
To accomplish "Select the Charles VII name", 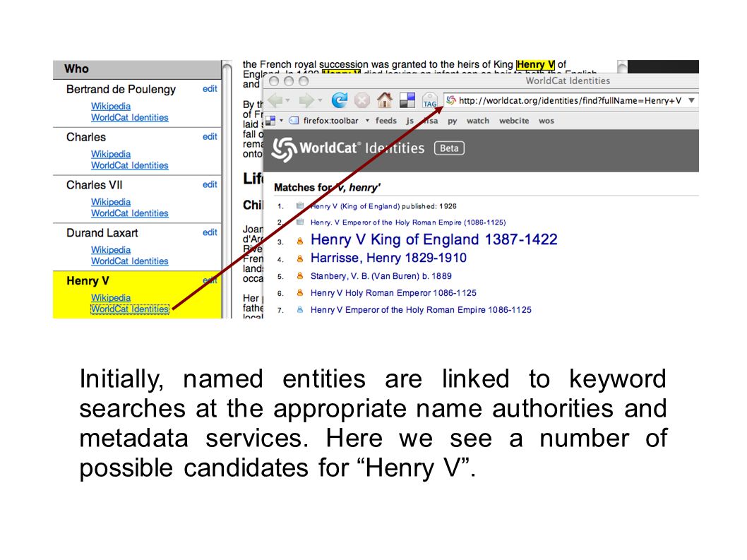I will pyautogui.click(x=95, y=185).
